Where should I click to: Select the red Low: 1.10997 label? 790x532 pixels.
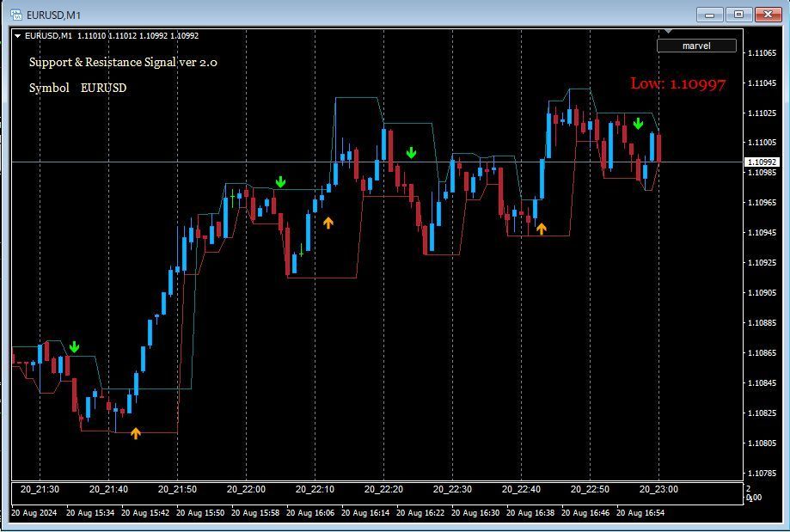click(x=677, y=83)
